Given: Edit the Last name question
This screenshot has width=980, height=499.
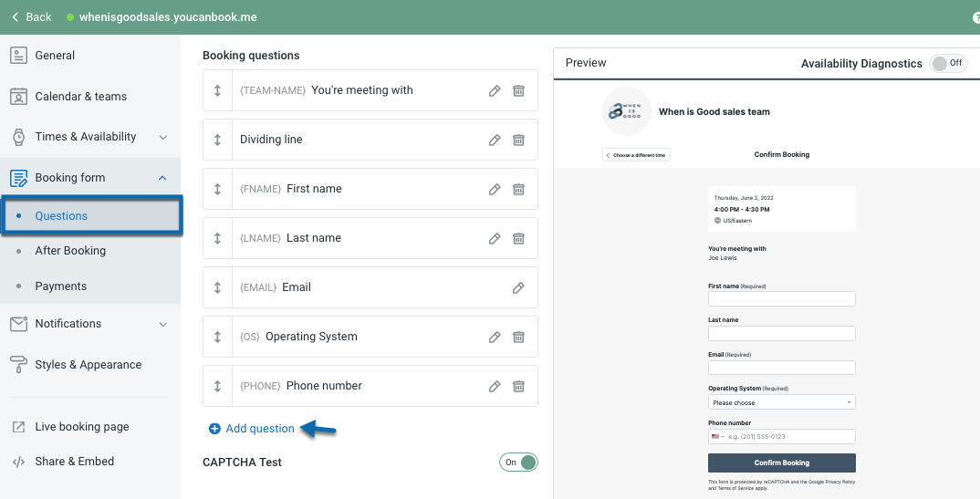Looking at the screenshot, I should tap(495, 239).
